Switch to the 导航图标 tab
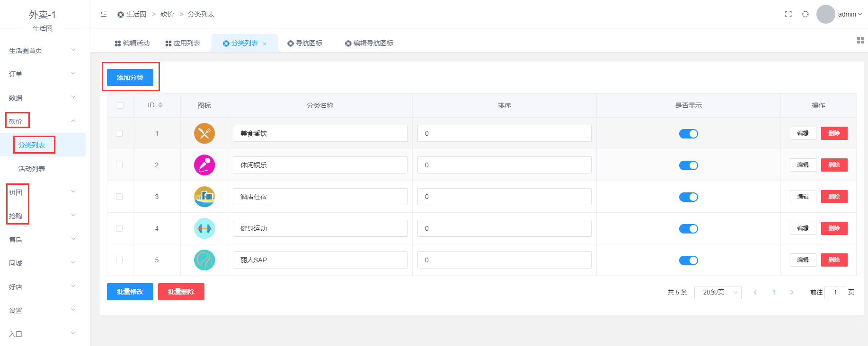This screenshot has width=868, height=346. coord(305,43)
